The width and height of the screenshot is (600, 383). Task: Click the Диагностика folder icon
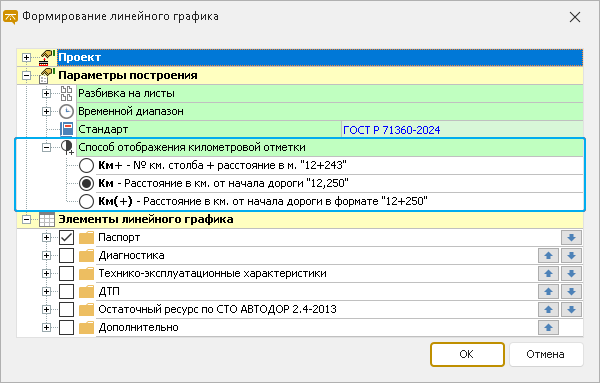86,256
